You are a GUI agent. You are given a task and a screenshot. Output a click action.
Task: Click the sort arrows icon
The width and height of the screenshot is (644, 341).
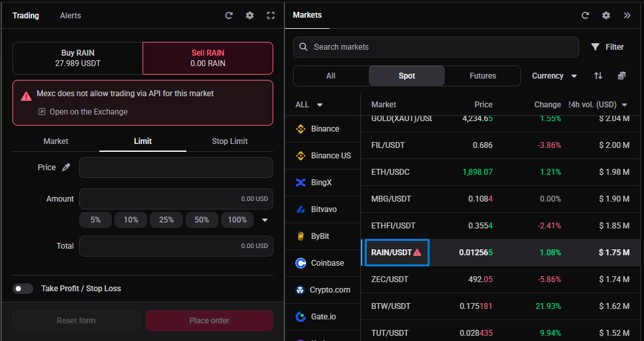598,76
